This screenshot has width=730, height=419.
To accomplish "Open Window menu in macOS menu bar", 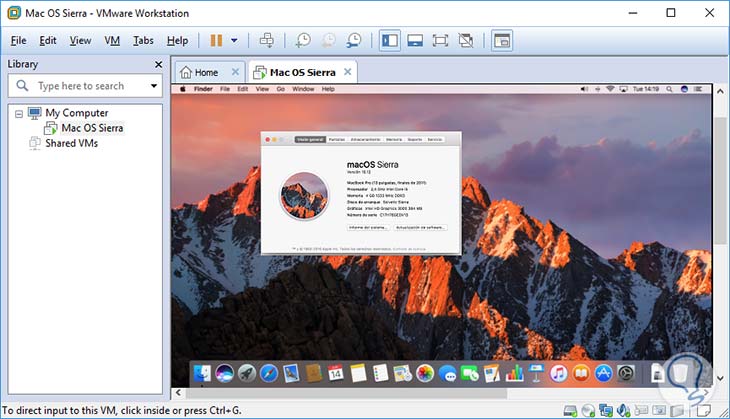I will pos(303,89).
